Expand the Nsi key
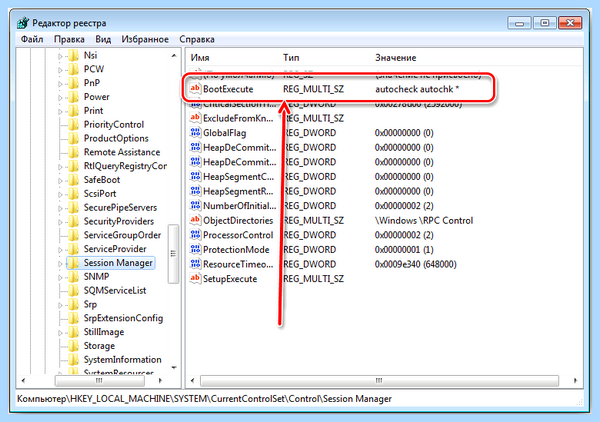Screen dimensions: 600x422 60,56
